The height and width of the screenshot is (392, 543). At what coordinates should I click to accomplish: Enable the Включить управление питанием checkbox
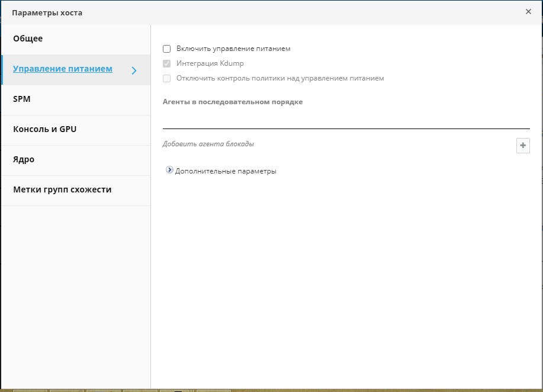(167, 49)
